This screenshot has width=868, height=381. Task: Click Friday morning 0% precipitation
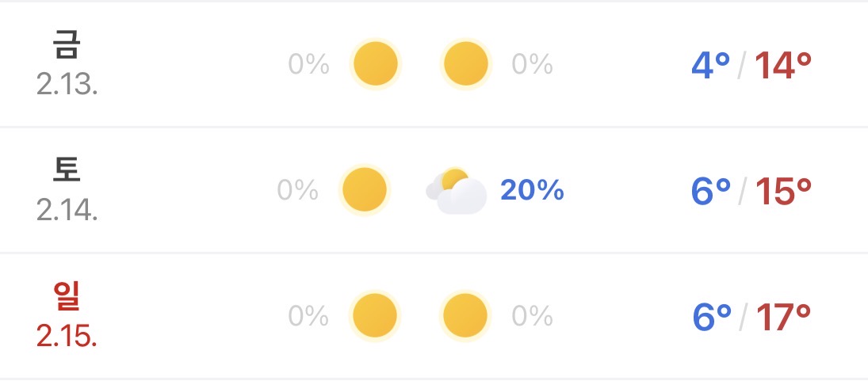[x=308, y=64]
